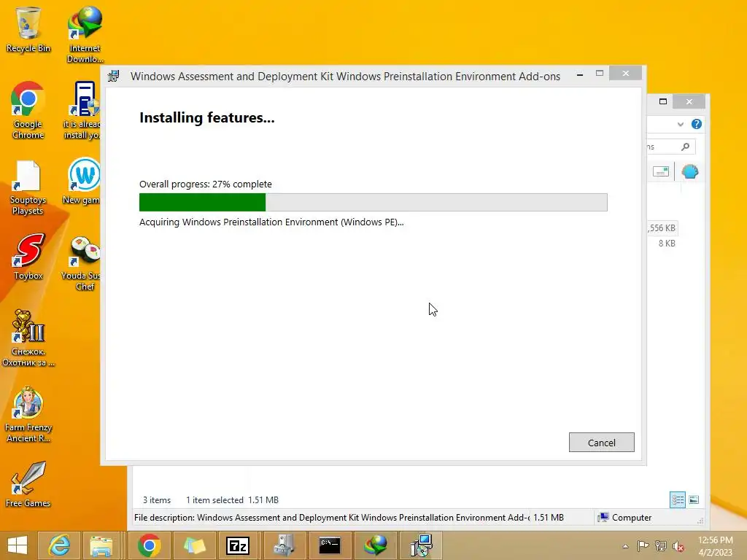
Task: Select the Снежок Охотник desktop shortcut
Action: [28, 338]
